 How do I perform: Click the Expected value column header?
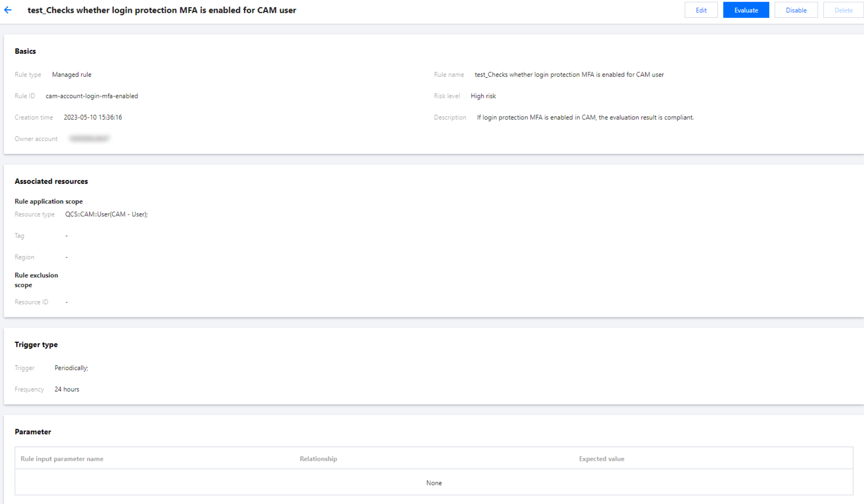point(601,459)
